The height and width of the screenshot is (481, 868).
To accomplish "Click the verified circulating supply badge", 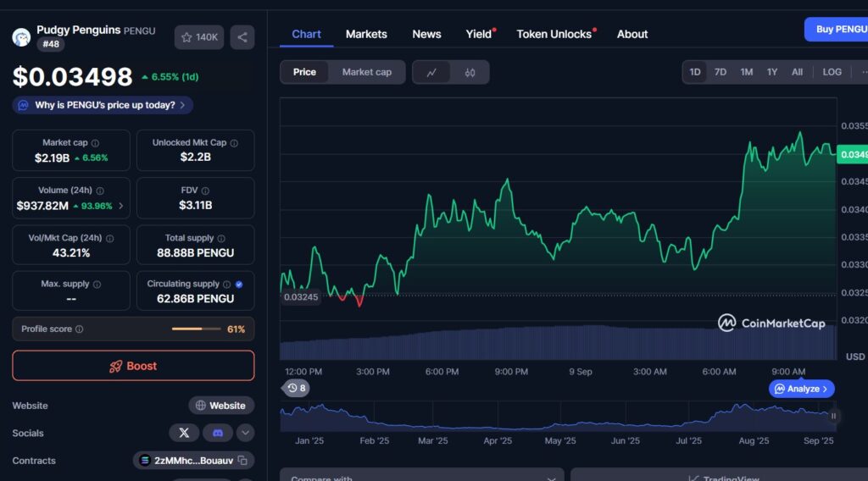I will (239, 285).
